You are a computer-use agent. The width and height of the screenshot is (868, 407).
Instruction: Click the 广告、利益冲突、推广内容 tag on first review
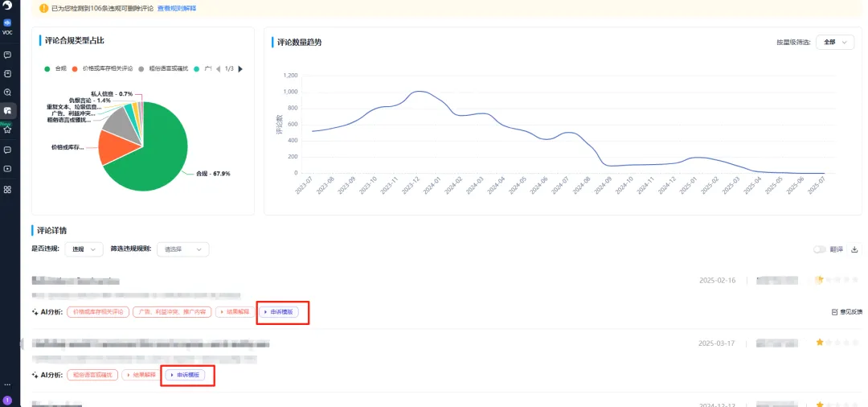tap(171, 311)
